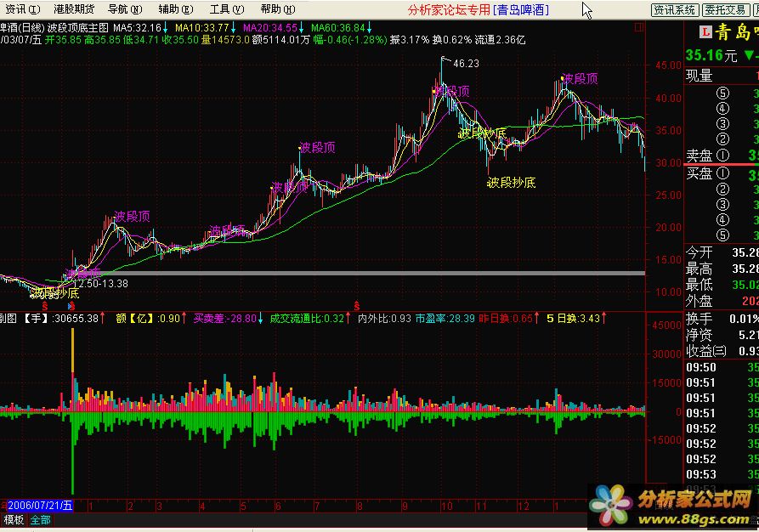Click the 卖盘 level ⑤ circle
Image resolution: width=759 pixels, height=532 pixels.
click(722, 93)
